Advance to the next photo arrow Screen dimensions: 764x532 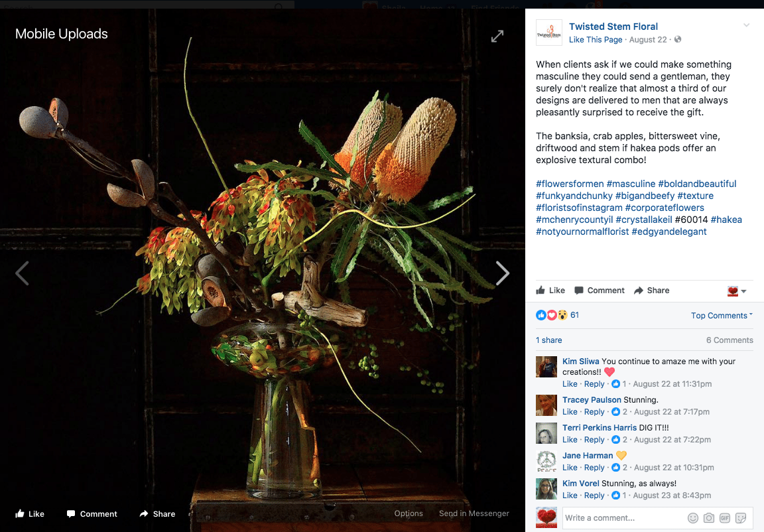[x=502, y=273]
